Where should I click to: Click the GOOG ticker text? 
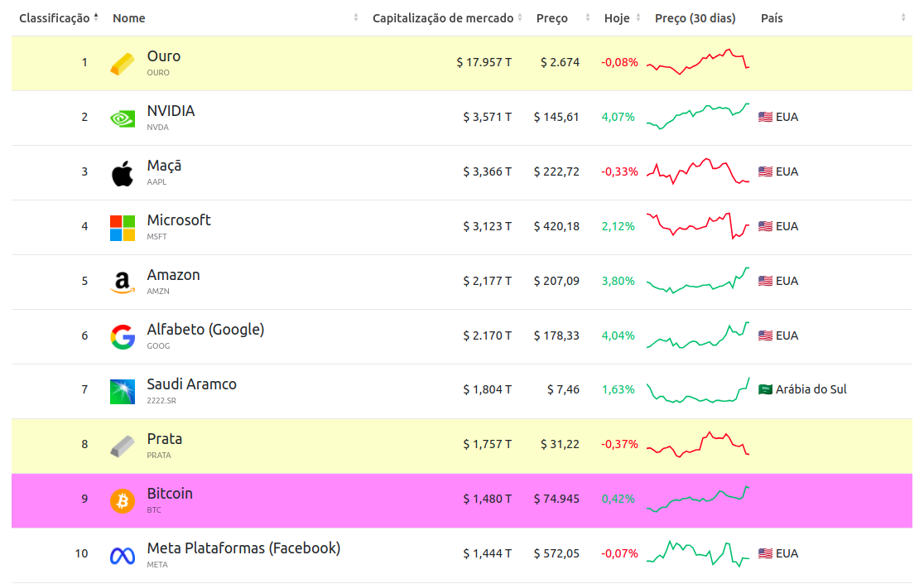[x=158, y=346]
